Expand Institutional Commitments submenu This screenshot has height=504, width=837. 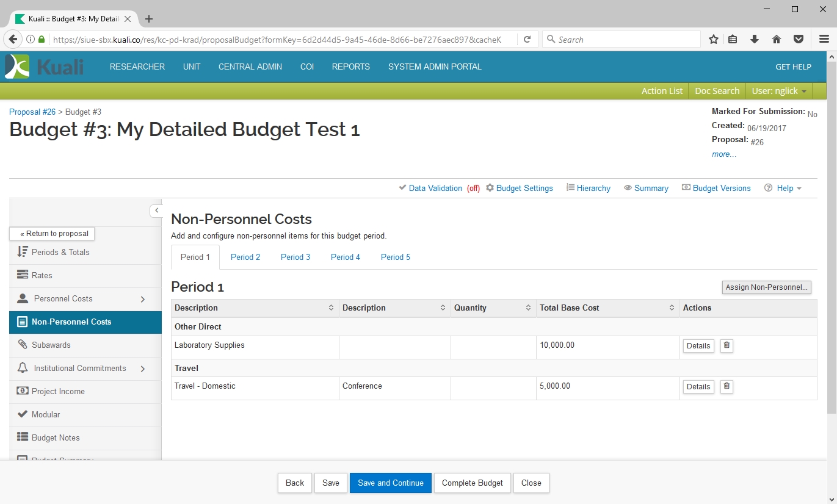pyautogui.click(x=143, y=369)
